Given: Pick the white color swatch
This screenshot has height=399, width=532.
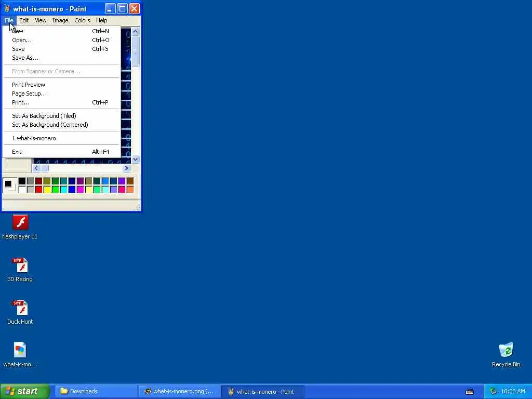Looking at the screenshot, I should click(x=22, y=189).
